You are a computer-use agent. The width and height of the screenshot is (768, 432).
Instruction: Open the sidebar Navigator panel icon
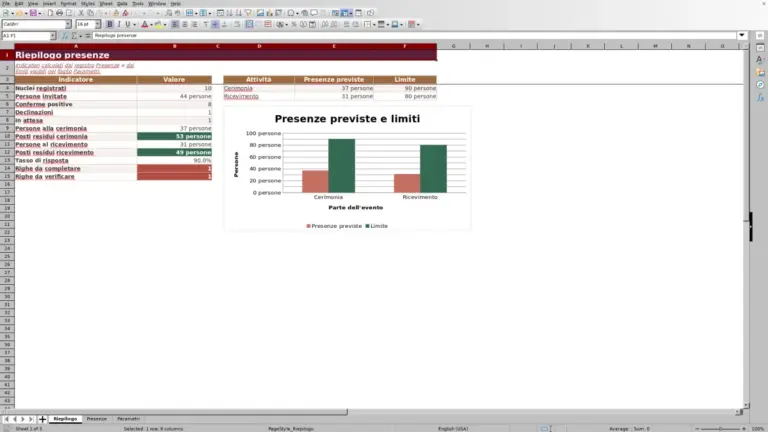(x=760, y=85)
